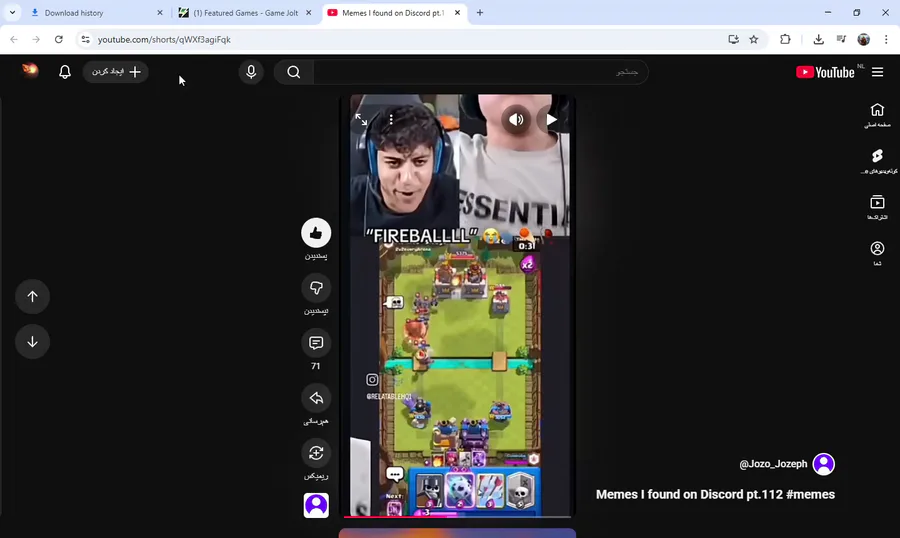
Task: Seek using the red progress bar
Action: (x=457, y=517)
